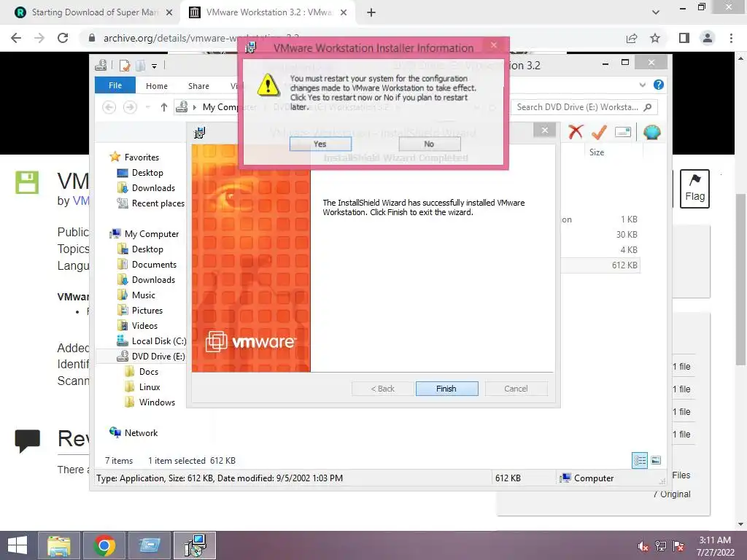Screen dimensions: 747x560
Task: Click the red X delete icon in ribbon
Action: 576,132
